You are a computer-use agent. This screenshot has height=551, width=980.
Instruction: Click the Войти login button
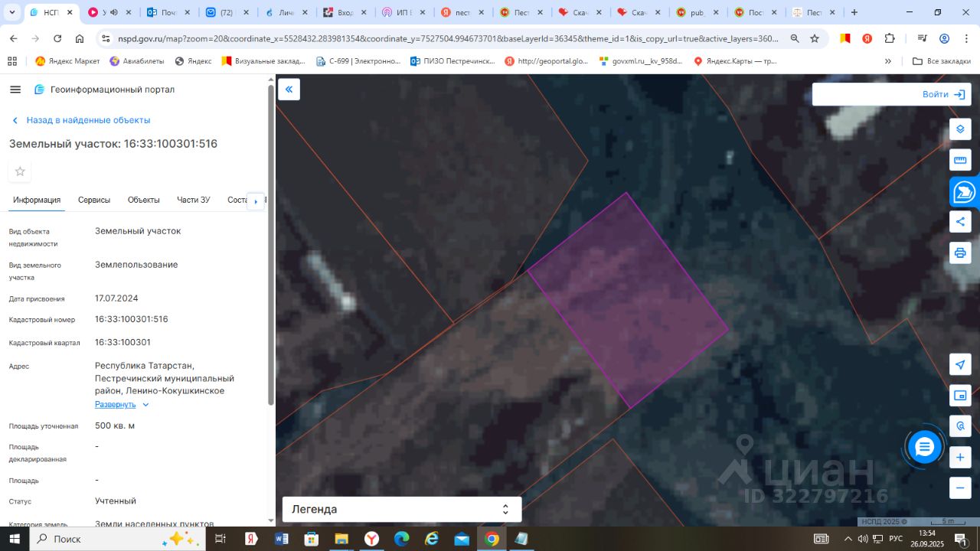click(x=943, y=94)
